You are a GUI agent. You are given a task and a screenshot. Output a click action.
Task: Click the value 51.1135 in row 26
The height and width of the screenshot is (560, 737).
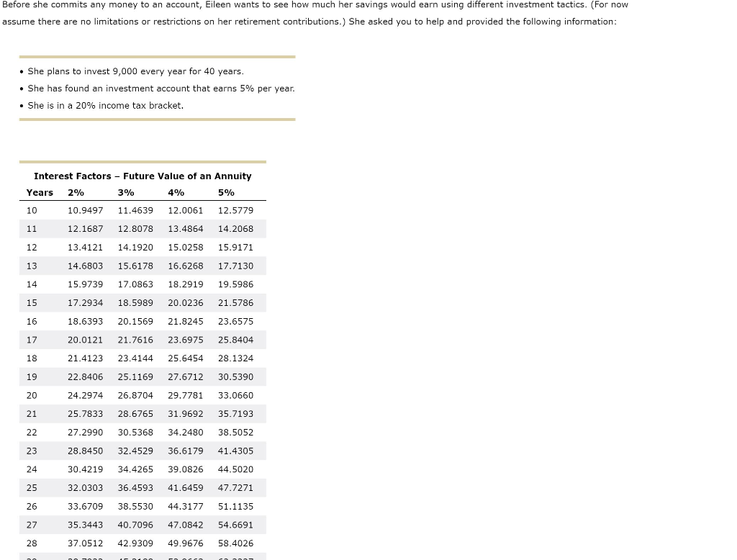[x=235, y=507]
